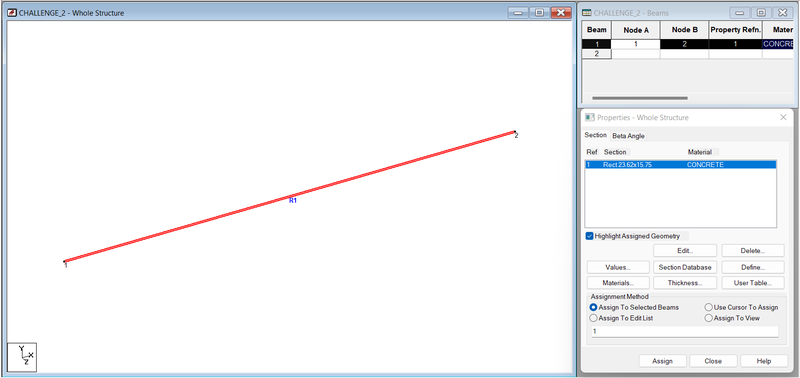Switch to the Beta Angle tab

tap(628, 136)
